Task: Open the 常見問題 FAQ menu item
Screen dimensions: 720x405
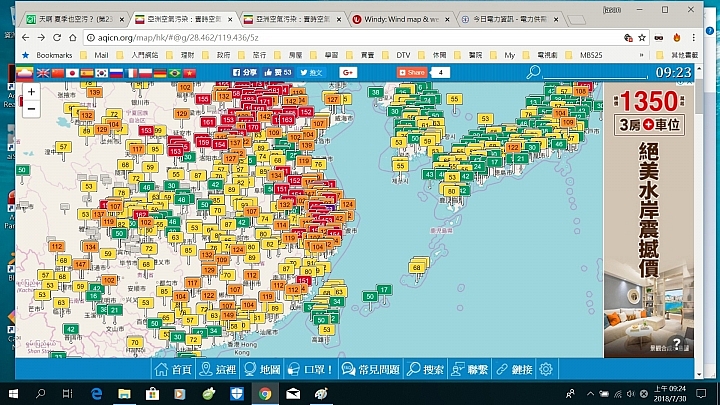Action: coord(371,369)
